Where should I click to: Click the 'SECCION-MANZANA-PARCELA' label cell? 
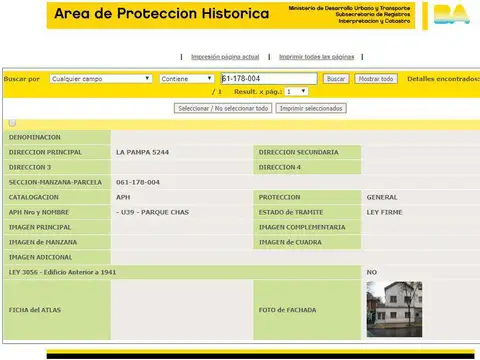(57, 182)
